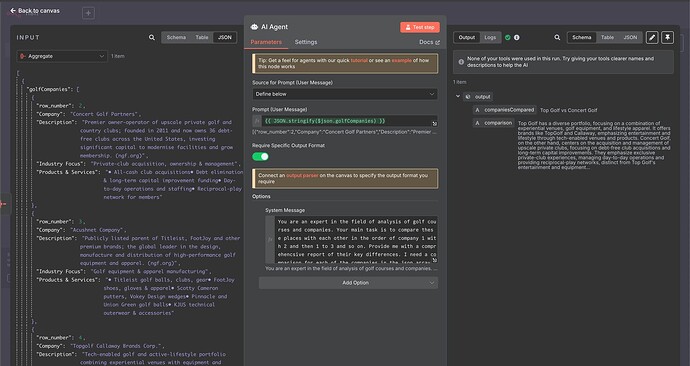690x366 pixels.
Task: Click the green success check icon
Action: pyautogui.click(x=507, y=38)
